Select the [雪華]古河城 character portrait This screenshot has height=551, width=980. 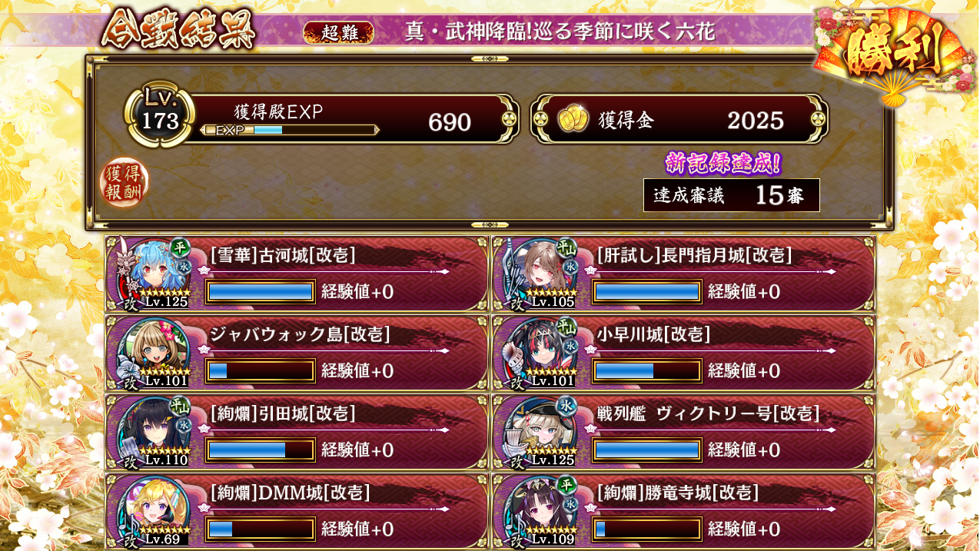(x=152, y=272)
